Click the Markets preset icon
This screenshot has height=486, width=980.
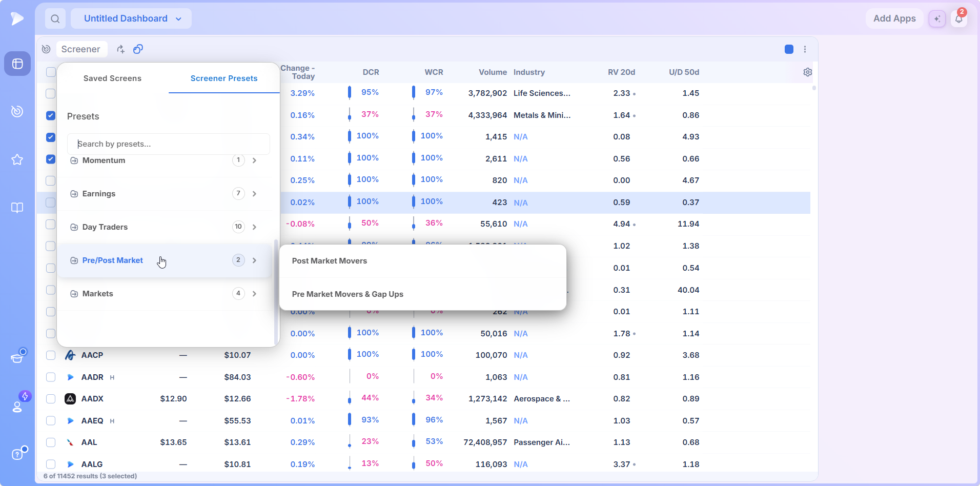pos(74,294)
